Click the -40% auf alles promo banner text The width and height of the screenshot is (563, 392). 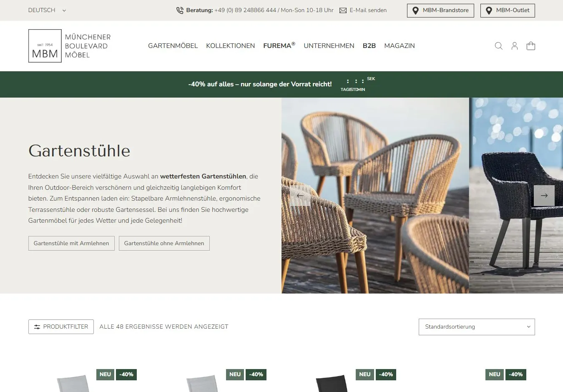point(260,84)
